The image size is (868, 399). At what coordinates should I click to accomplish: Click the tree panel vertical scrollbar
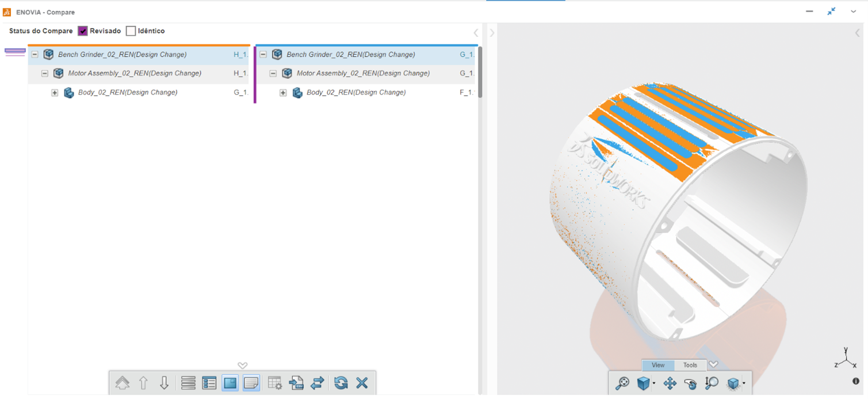480,72
